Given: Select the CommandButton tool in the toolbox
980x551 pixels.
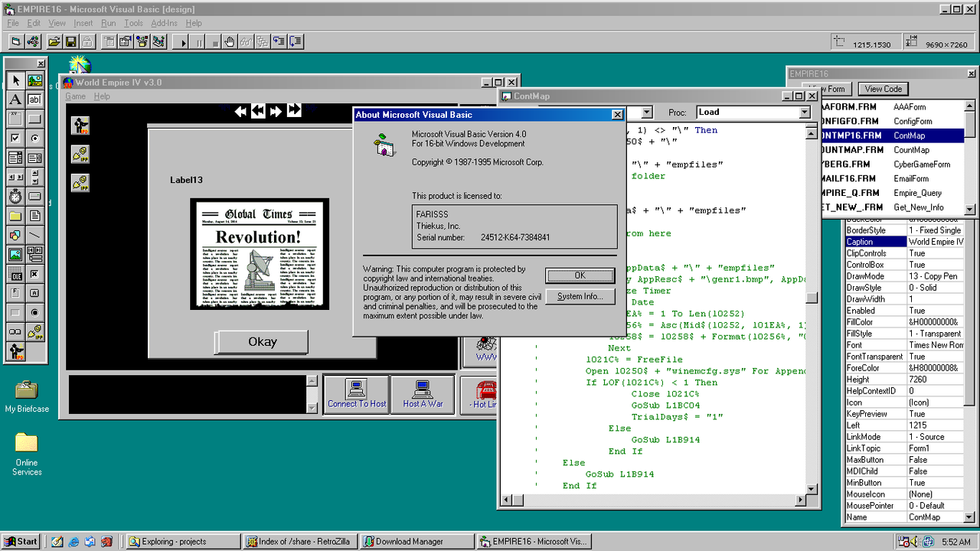Looking at the screenshot, I should 35,119.
